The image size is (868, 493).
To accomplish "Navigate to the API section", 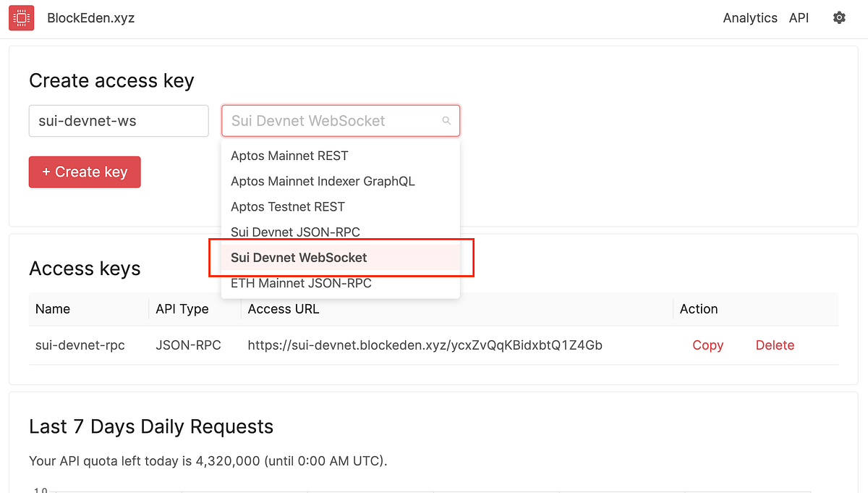I will (x=799, y=17).
